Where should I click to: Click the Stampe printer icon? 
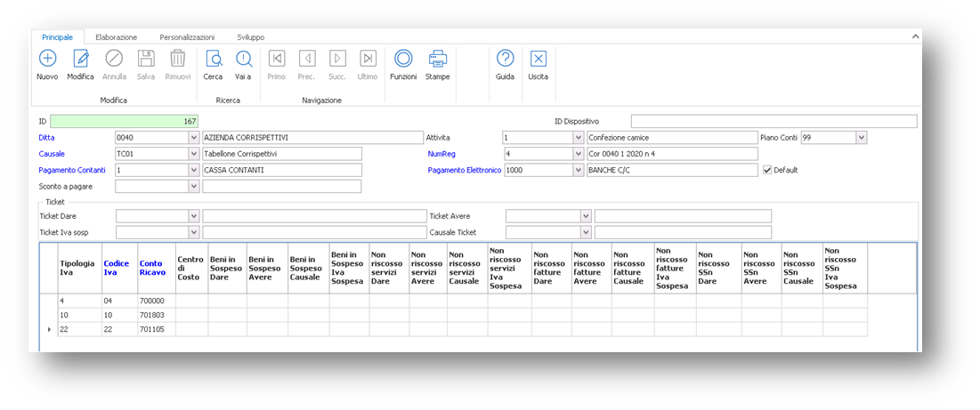coord(437,60)
